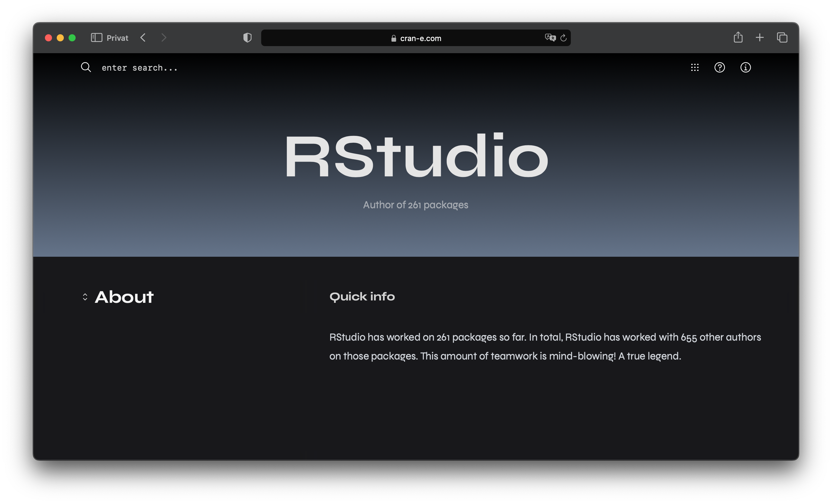Open the help question mark icon

click(x=719, y=68)
